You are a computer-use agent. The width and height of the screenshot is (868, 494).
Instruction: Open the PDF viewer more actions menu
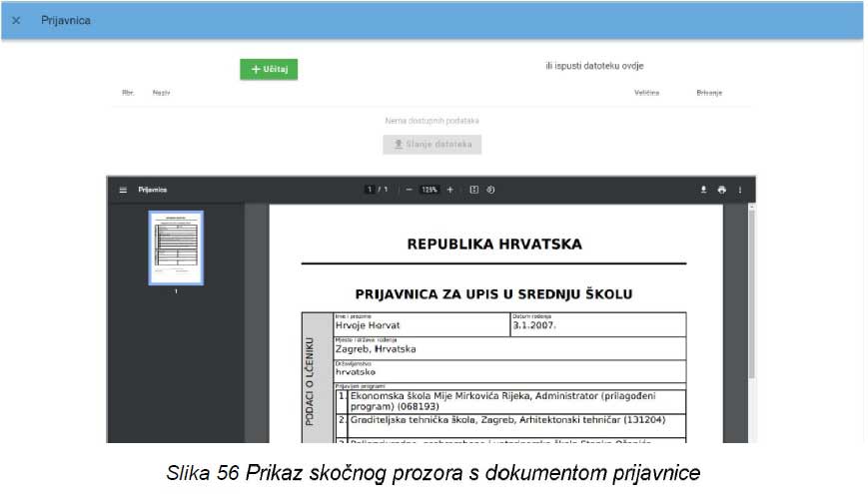pos(740,190)
